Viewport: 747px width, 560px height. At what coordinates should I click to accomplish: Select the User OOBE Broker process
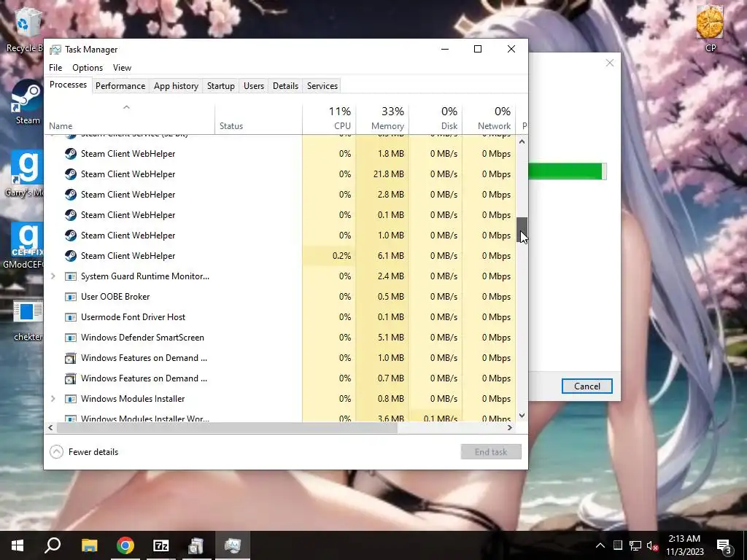pos(280,297)
